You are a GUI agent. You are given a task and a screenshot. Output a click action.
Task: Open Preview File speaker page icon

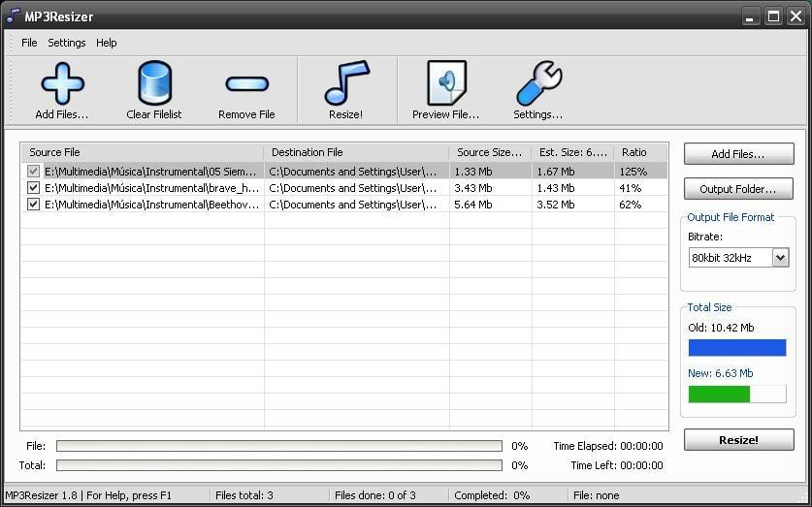coord(446,83)
